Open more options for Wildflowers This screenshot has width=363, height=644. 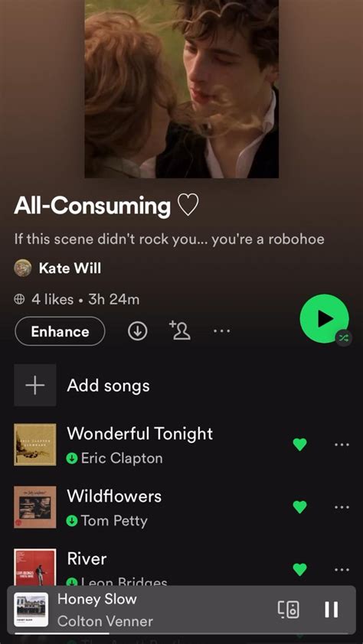tap(342, 507)
